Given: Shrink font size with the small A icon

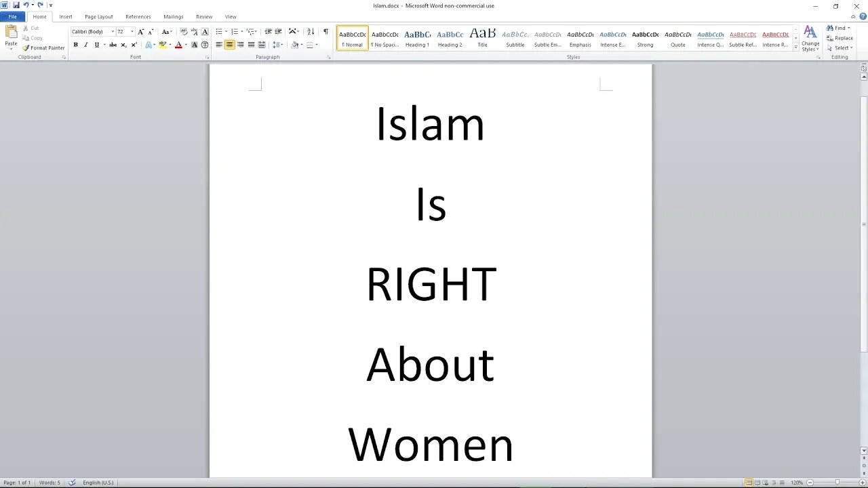Looking at the screenshot, I should [151, 32].
